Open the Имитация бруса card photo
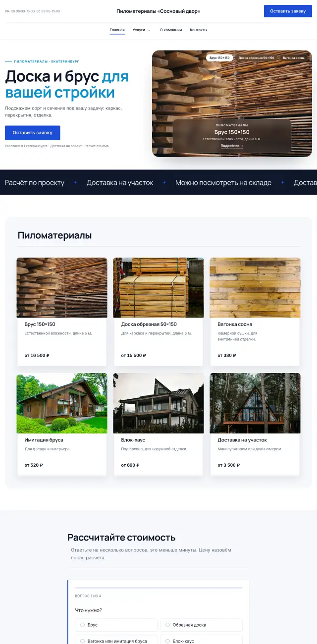The width and height of the screenshot is (317, 644). tap(62, 403)
